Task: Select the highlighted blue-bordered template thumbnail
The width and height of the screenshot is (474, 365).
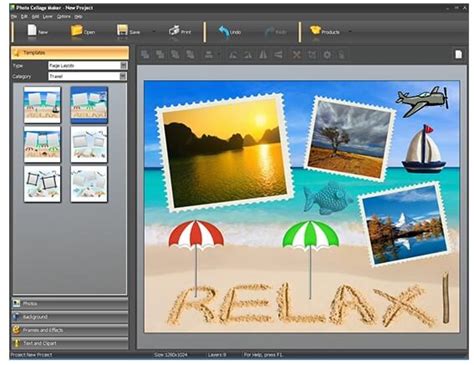Action: 89,105
